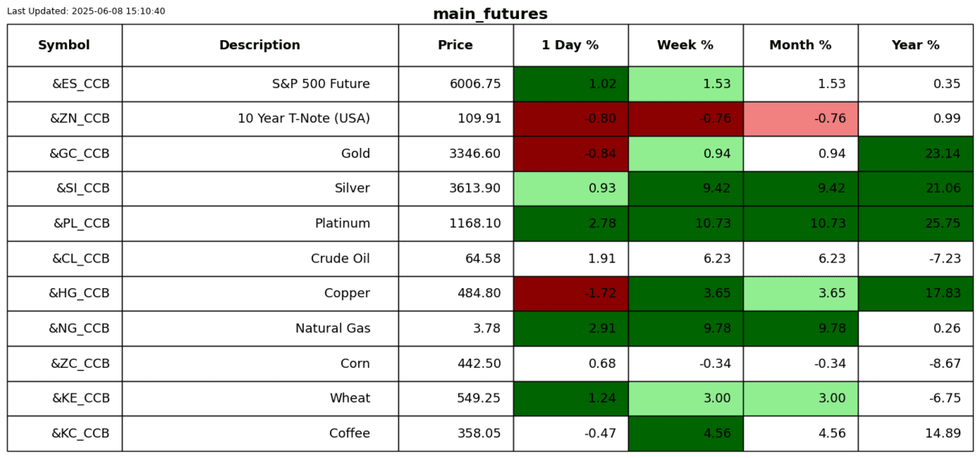Select the Year % column header
The width and height of the screenshot is (980, 458).
(916, 45)
